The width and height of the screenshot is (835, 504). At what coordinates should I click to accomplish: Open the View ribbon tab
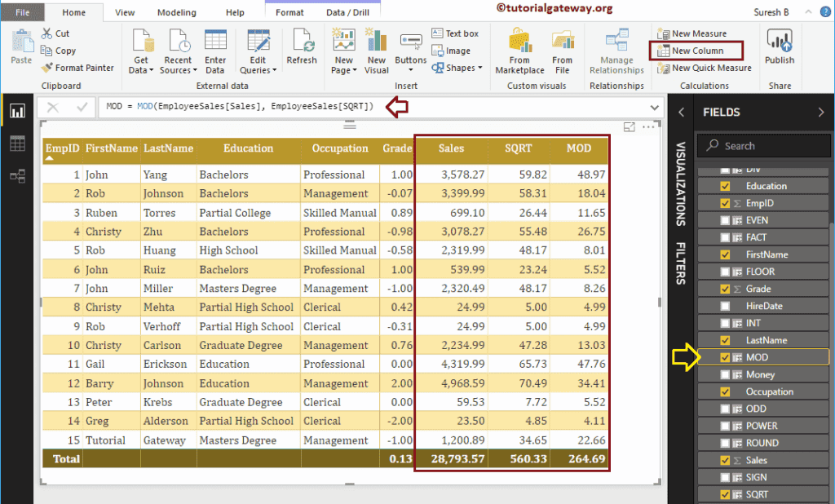[x=124, y=12]
